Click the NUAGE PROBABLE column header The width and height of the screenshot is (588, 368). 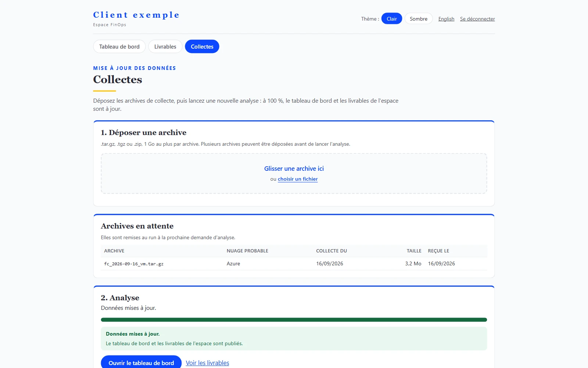[247, 251]
